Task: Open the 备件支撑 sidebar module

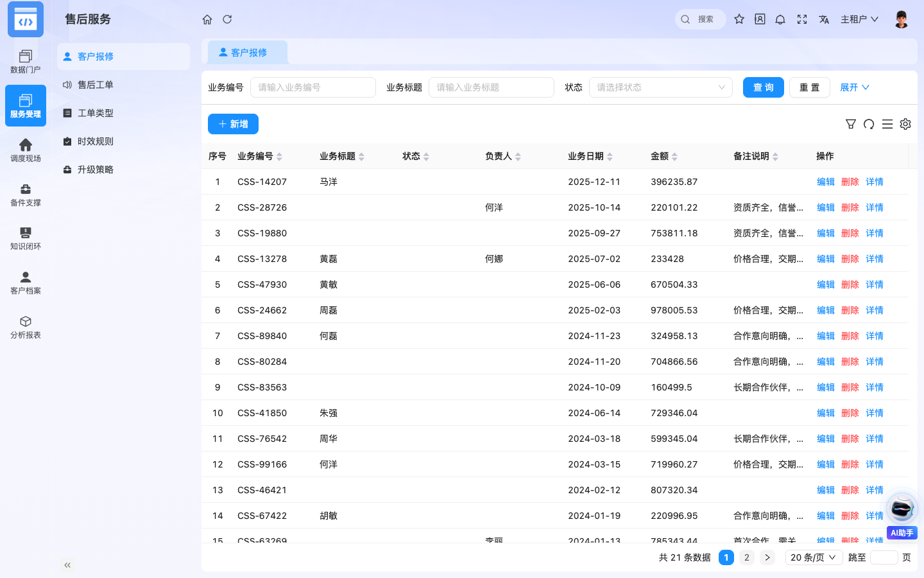Action: 26,195
